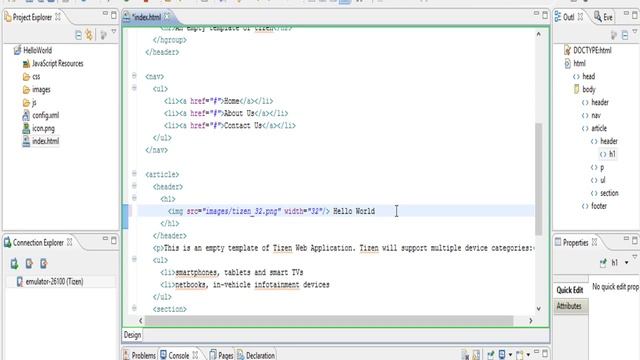Open the Outline view menu triangle
This screenshot has height=360, width=640.
635,31
